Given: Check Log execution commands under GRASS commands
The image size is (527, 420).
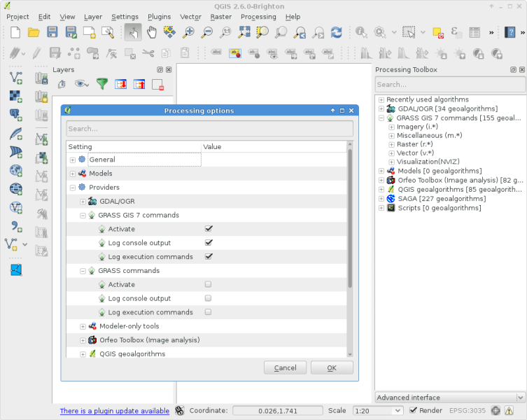Looking at the screenshot, I should point(208,311).
